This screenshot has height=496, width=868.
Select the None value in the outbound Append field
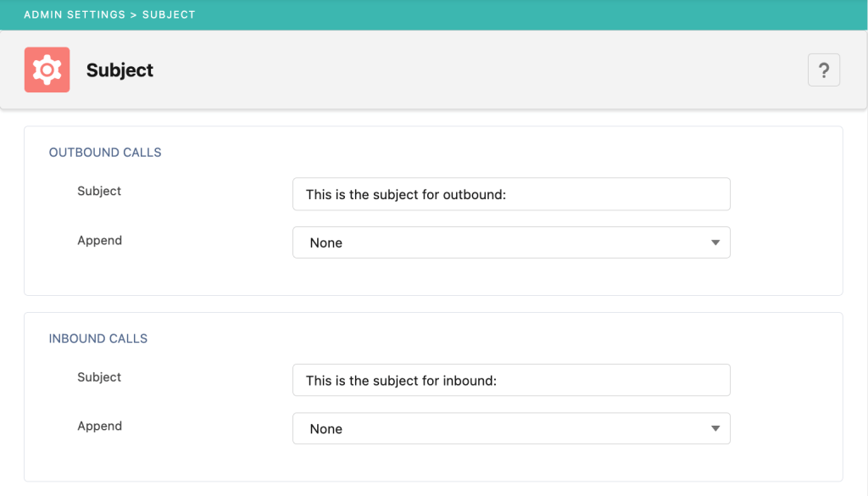pyautogui.click(x=326, y=242)
